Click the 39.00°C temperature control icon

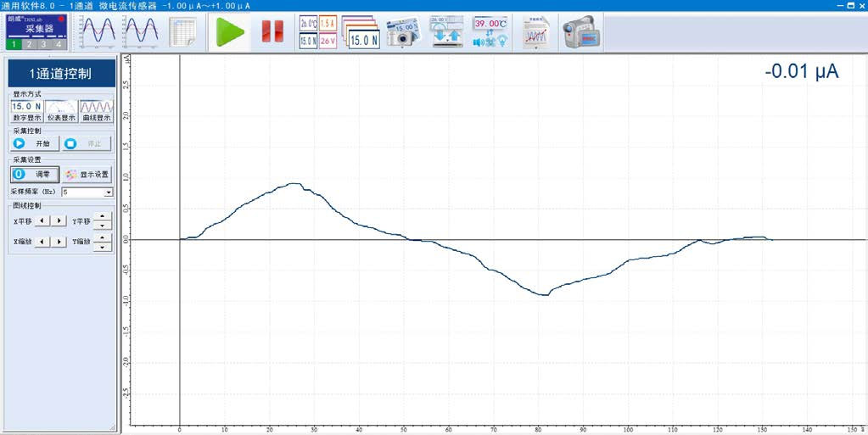pyautogui.click(x=491, y=32)
